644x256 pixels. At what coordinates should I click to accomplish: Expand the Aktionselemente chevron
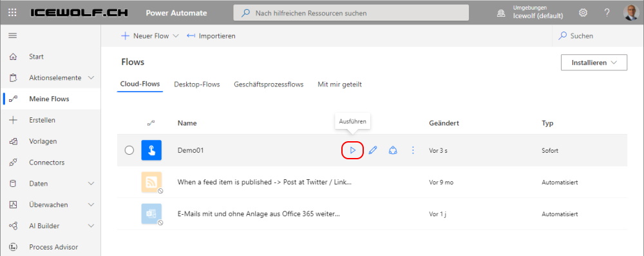(91, 78)
